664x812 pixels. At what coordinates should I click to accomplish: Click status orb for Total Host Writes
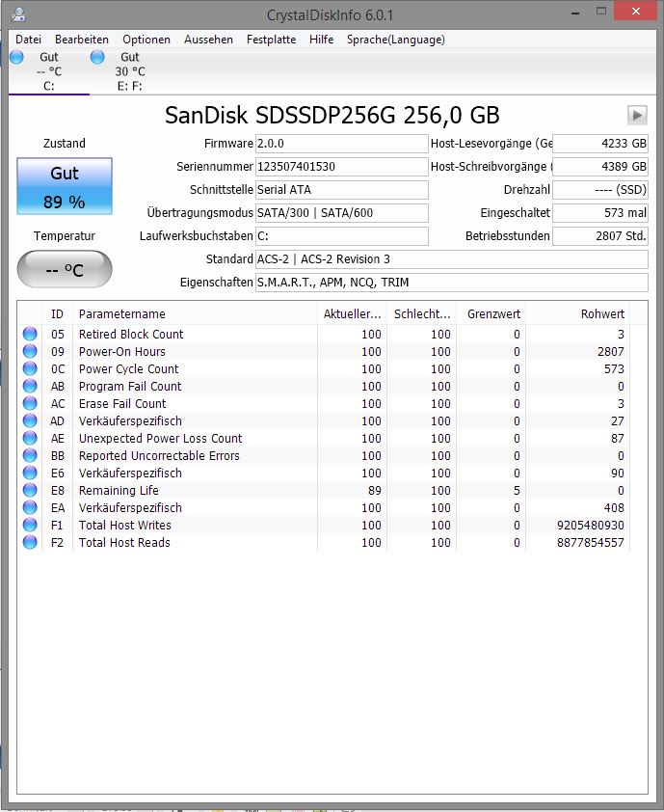pyautogui.click(x=30, y=525)
